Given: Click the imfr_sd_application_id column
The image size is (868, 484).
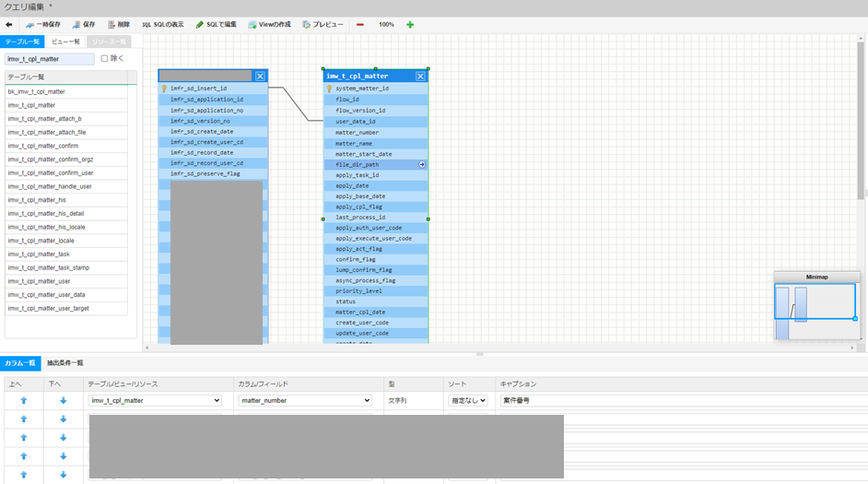Looking at the screenshot, I should click(x=213, y=100).
